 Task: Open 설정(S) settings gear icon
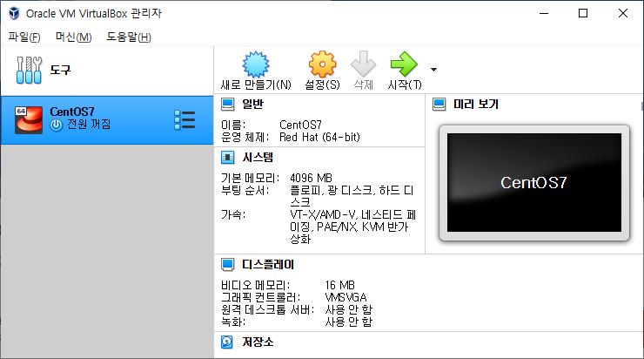pyautogui.click(x=322, y=64)
